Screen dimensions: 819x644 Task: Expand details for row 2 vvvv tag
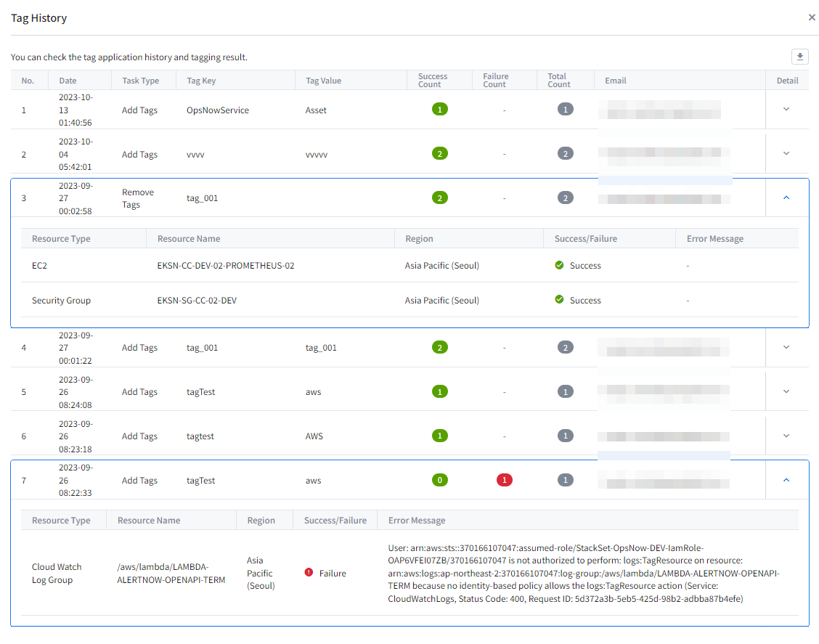click(x=786, y=153)
